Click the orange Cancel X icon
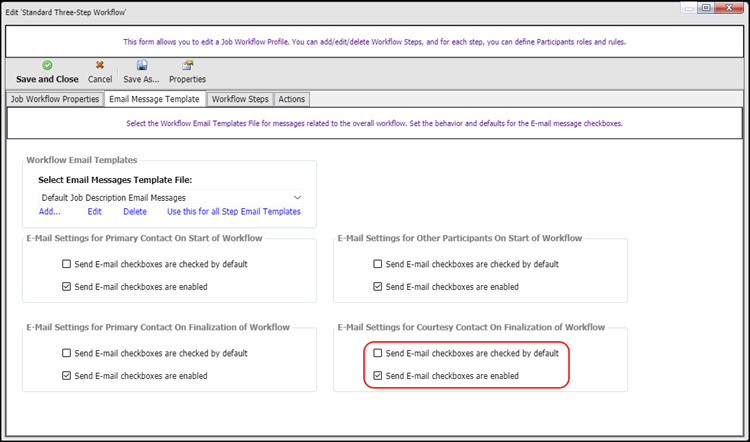Viewport: 750px width, 442px height. pos(99,66)
